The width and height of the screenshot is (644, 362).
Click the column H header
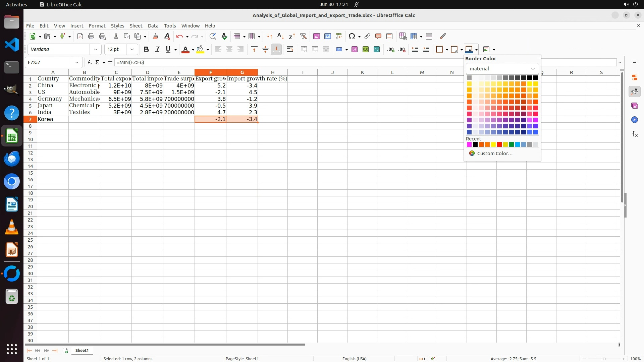272,72
